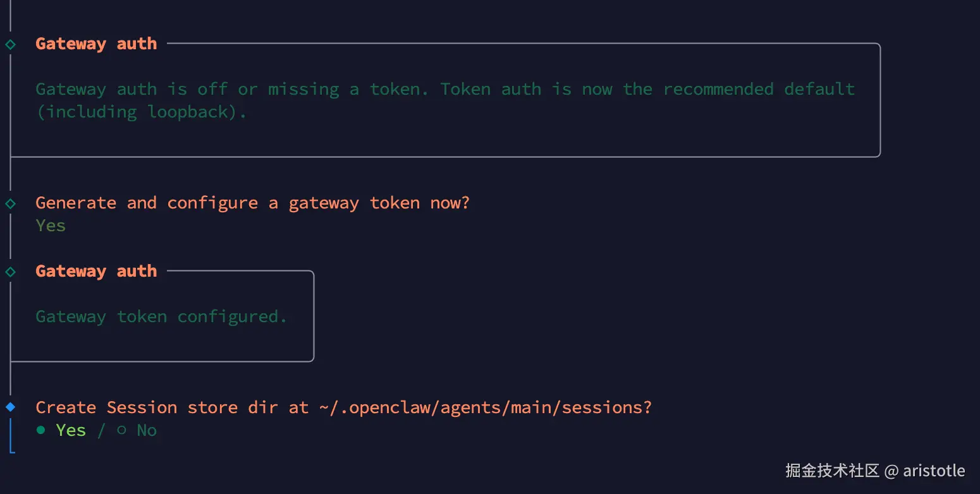Click the blue diamond beside the Create Session prompt
The width and height of the screenshot is (980, 494).
[11, 407]
